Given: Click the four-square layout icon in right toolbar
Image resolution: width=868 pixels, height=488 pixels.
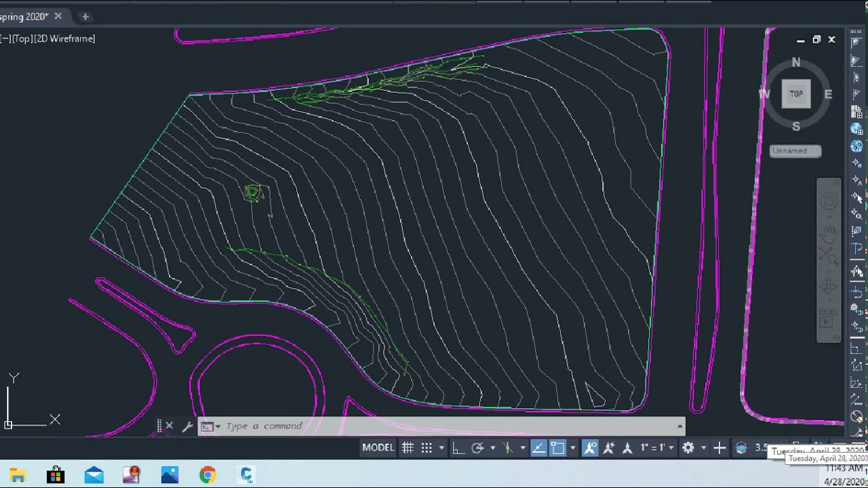Looking at the screenshot, I should [856, 112].
